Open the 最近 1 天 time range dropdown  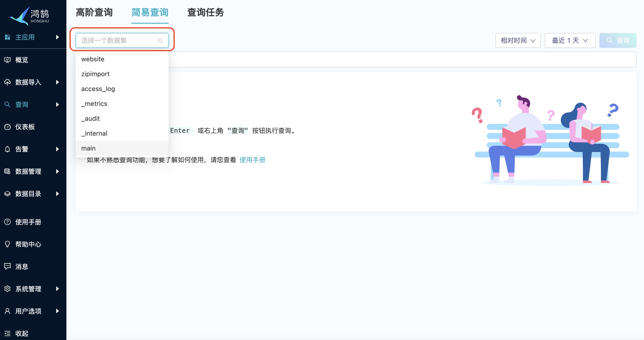(570, 40)
